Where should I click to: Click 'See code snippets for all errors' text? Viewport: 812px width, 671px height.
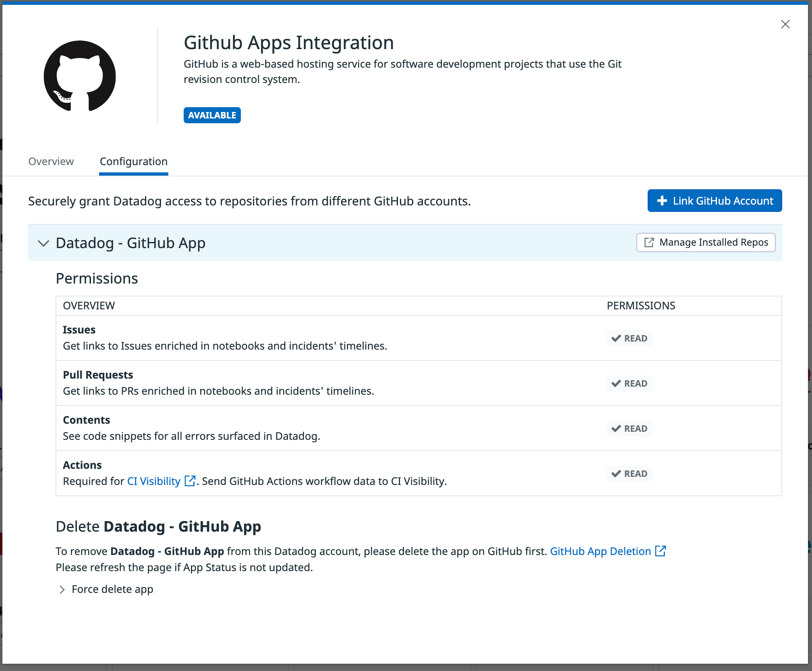[x=191, y=436]
